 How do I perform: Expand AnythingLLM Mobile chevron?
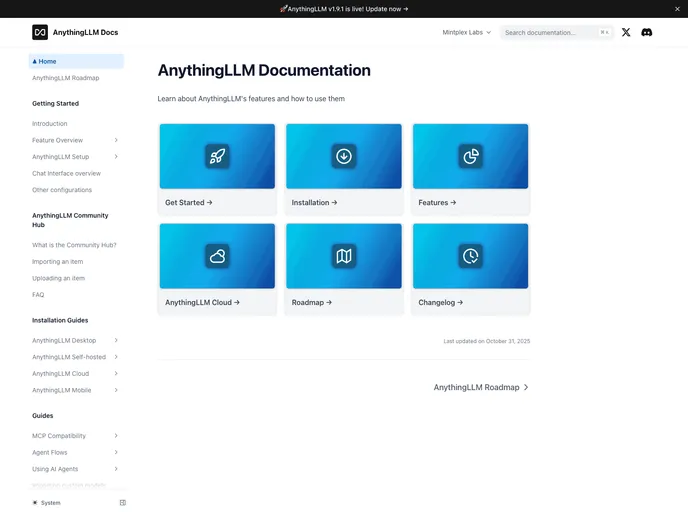(116, 390)
